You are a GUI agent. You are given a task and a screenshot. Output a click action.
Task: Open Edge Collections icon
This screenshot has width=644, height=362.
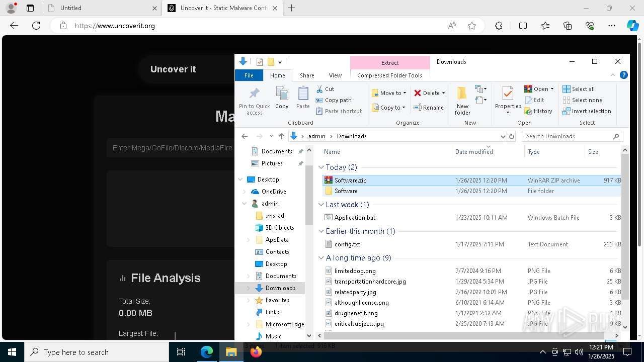point(568,26)
